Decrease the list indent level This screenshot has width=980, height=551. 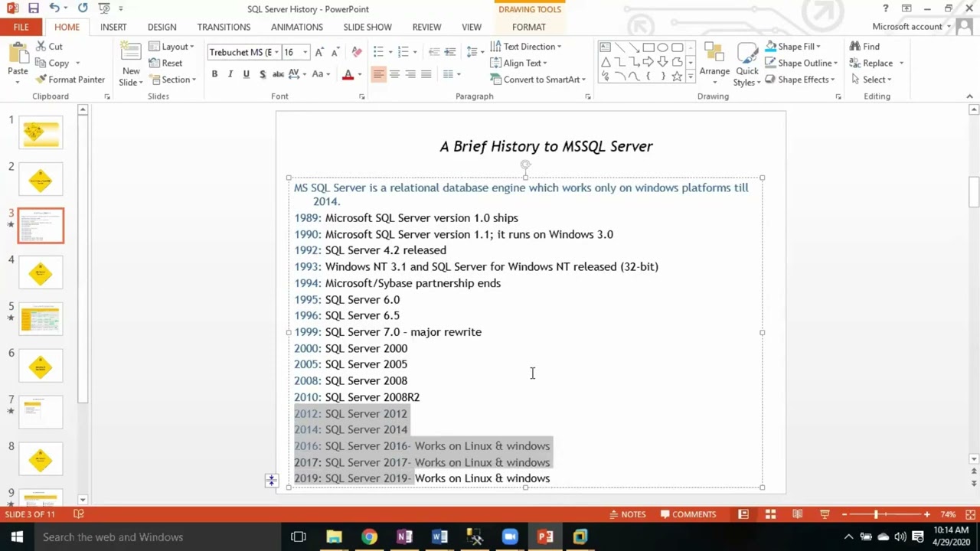pos(434,52)
